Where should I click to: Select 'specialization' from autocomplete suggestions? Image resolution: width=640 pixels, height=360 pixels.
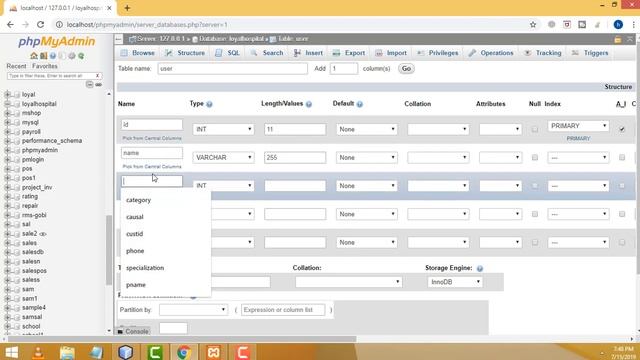pos(145,268)
